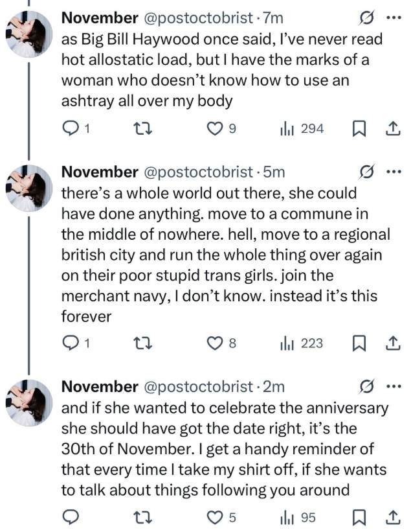Screen dimensions: 411x532
Task: Open the avatar beside the 5m tweet
Action: (29, 188)
